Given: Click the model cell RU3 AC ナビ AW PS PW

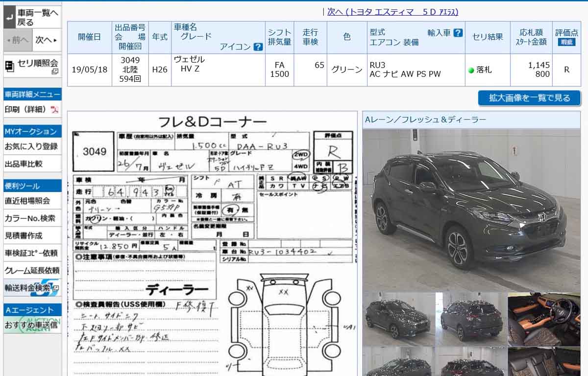Looking at the screenshot, I should [x=416, y=70].
